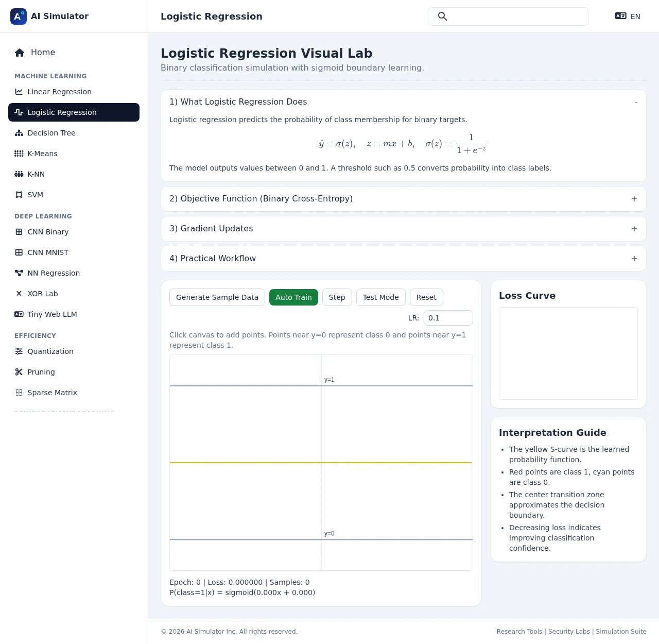
Task: Click the Decision Tree sidebar icon
Action: point(19,133)
